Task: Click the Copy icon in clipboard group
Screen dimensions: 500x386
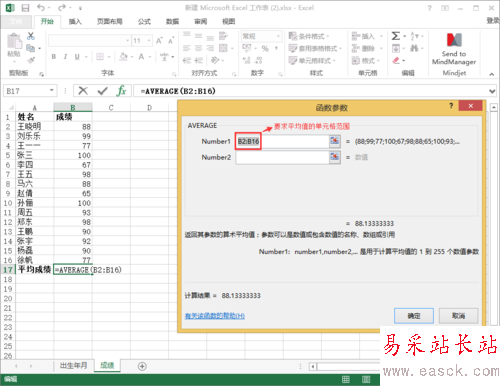Action: pos(31,48)
